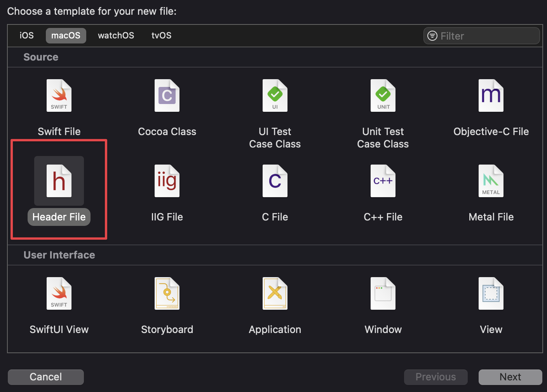This screenshot has width=547, height=392.
Task: Click the filter icon in search field
Action: click(x=432, y=36)
